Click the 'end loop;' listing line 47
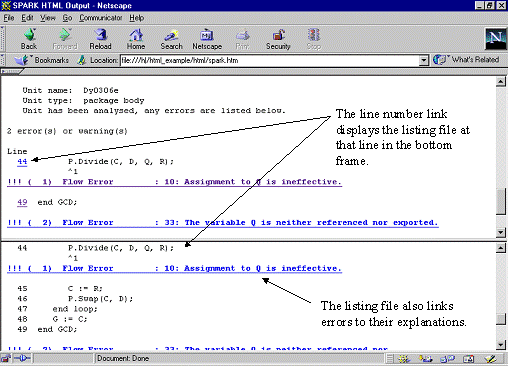Image resolution: width=508 pixels, height=366 pixels. pos(75,309)
